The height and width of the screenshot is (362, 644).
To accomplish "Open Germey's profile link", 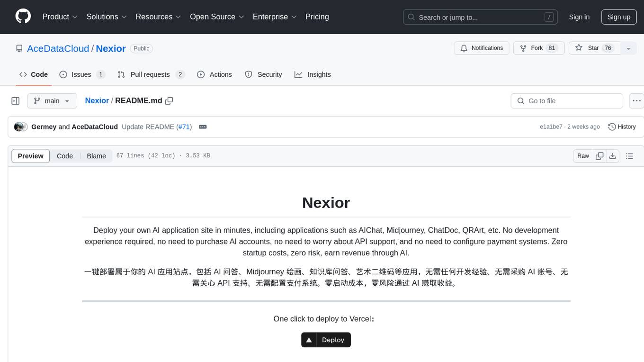I will (x=44, y=127).
